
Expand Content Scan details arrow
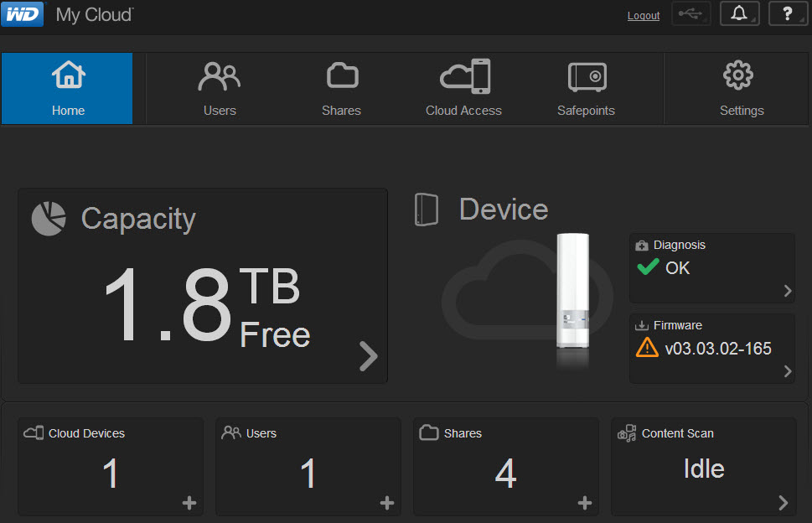(x=783, y=503)
